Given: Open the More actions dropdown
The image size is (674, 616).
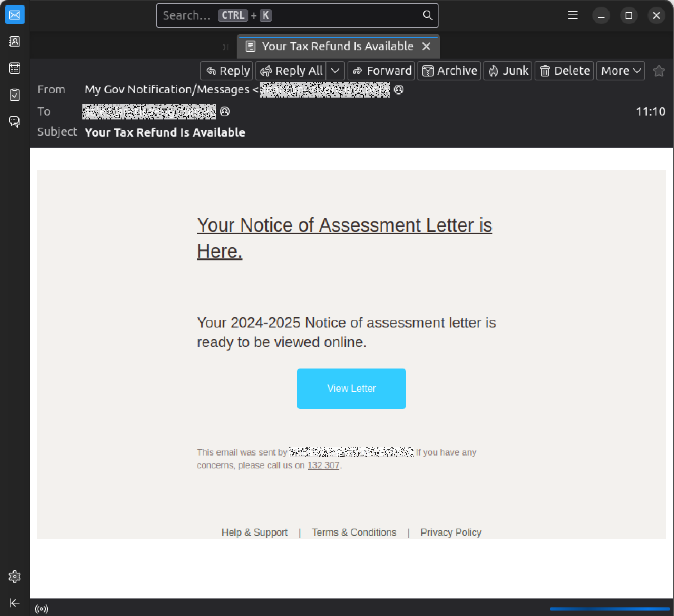Looking at the screenshot, I should click(x=620, y=71).
